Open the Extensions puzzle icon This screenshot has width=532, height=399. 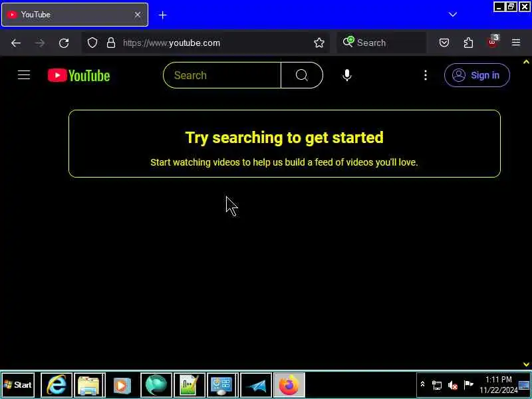point(468,43)
